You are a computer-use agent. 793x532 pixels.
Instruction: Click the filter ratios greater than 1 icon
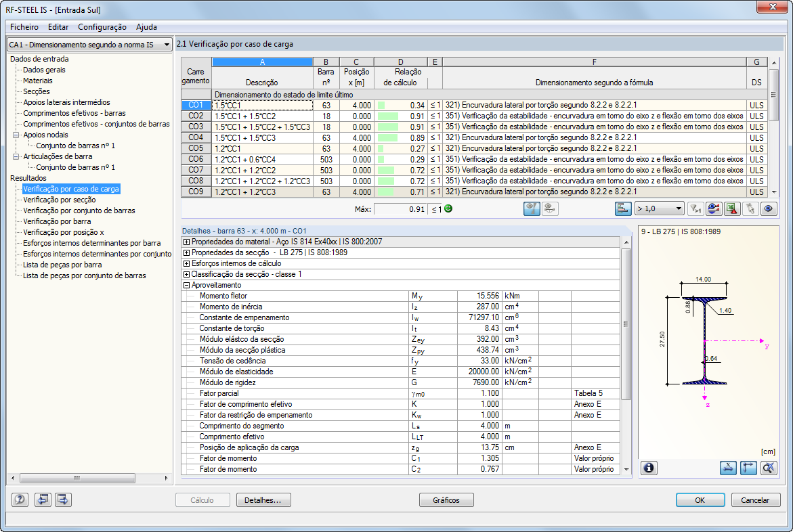(696, 209)
